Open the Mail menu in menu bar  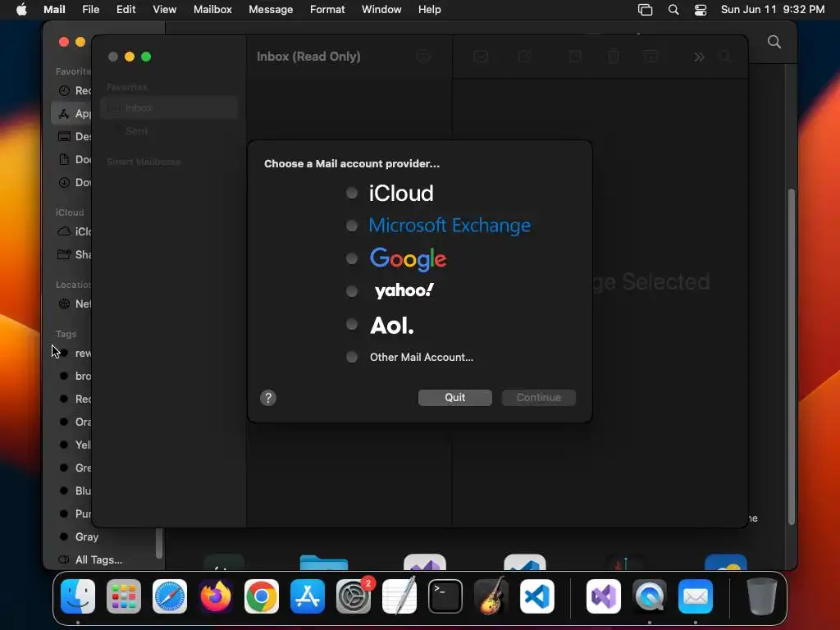click(x=54, y=9)
